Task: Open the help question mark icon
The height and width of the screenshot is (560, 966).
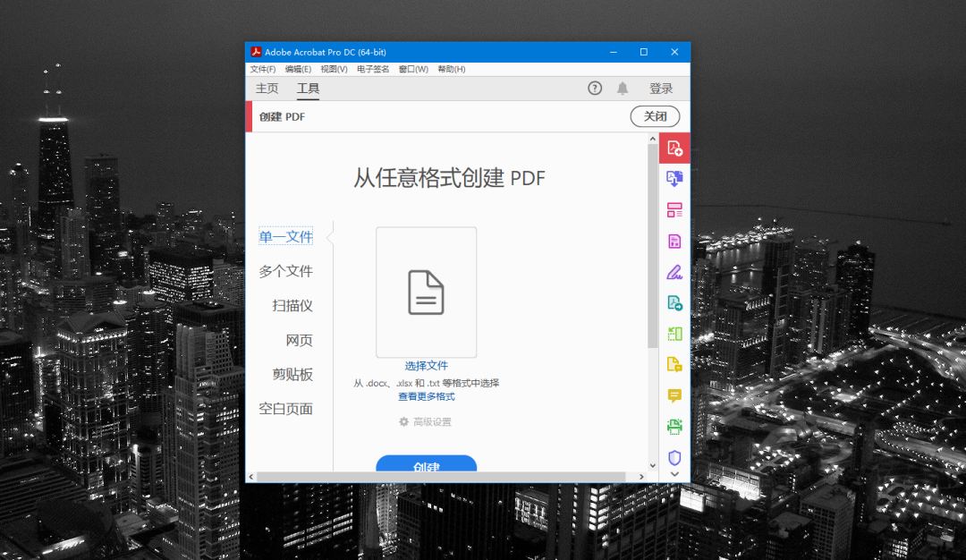Action: [x=595, y=88]
